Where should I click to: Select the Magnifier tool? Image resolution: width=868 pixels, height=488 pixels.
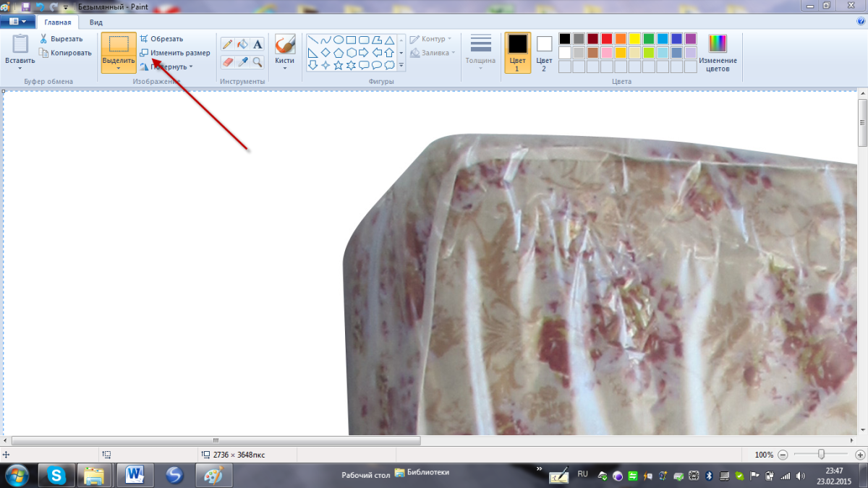point(258,62)
